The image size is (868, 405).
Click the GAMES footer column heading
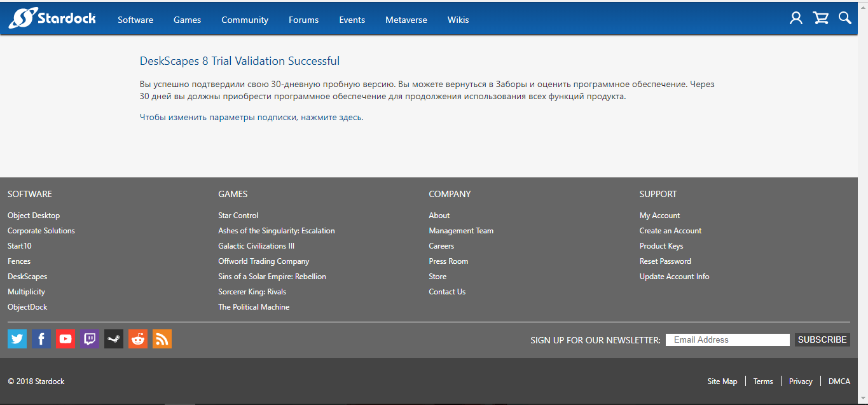pyautogui.click(x=233, y=194)
